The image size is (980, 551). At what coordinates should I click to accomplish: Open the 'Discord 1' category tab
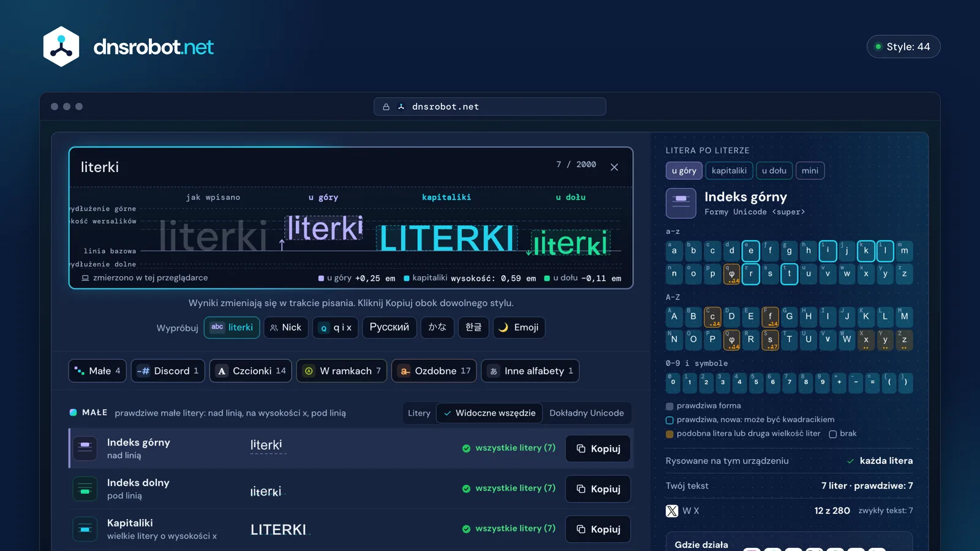[x=168, y=371]
